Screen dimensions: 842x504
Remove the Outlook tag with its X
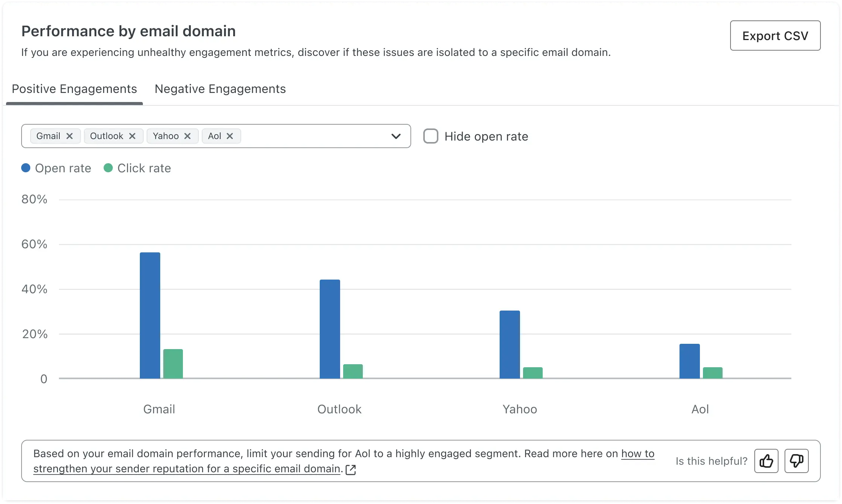132,136
